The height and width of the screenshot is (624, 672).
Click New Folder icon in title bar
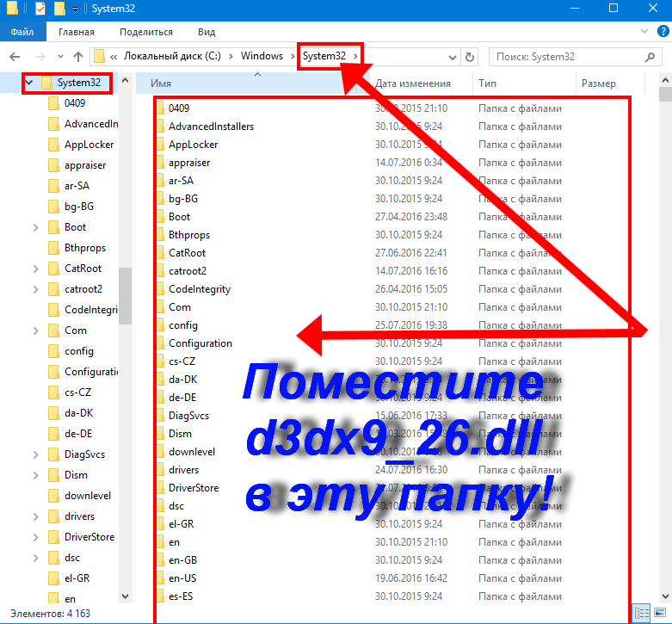(x=59, y=9)
